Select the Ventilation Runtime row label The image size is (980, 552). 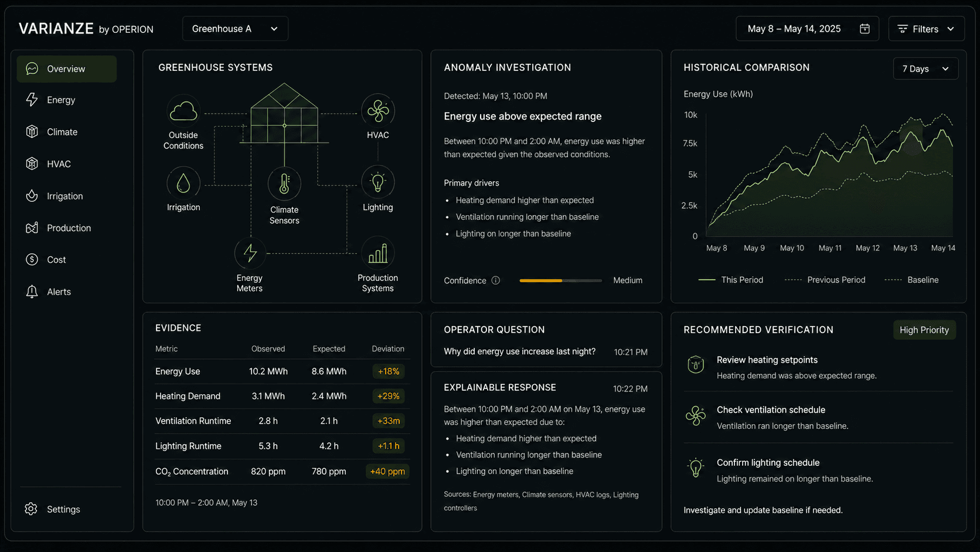tap(193, 421)
